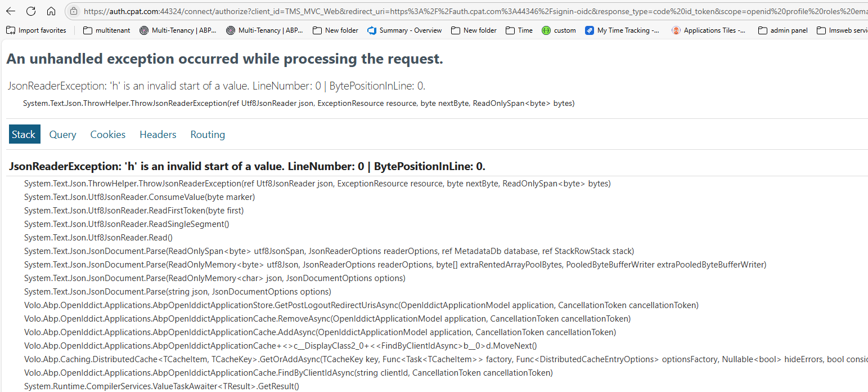Open the Routing tab
This screenshot has width=868, height=392.
pos(208,135)
